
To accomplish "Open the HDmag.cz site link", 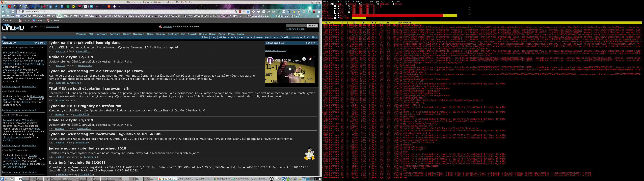I will (39, 20).
